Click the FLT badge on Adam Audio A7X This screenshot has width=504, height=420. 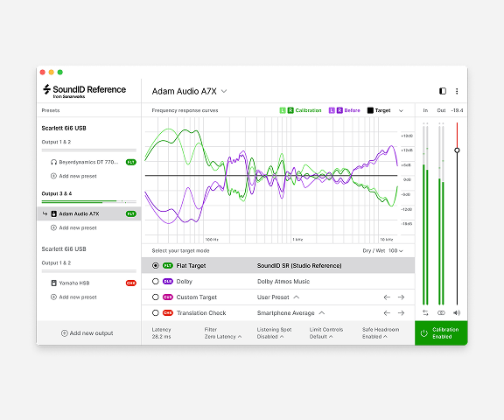pyautogui.click(x=131, y=213)
